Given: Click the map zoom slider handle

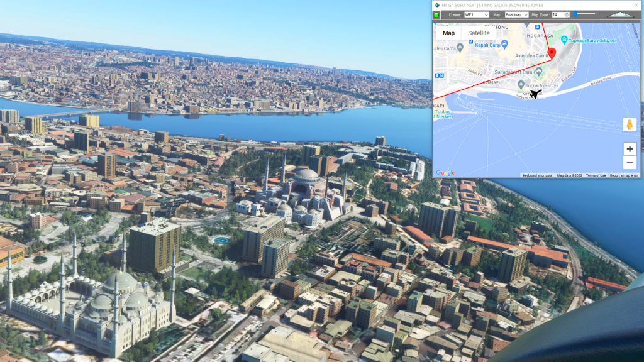Looking at the screenshot, I should click(x=576, y=14).
